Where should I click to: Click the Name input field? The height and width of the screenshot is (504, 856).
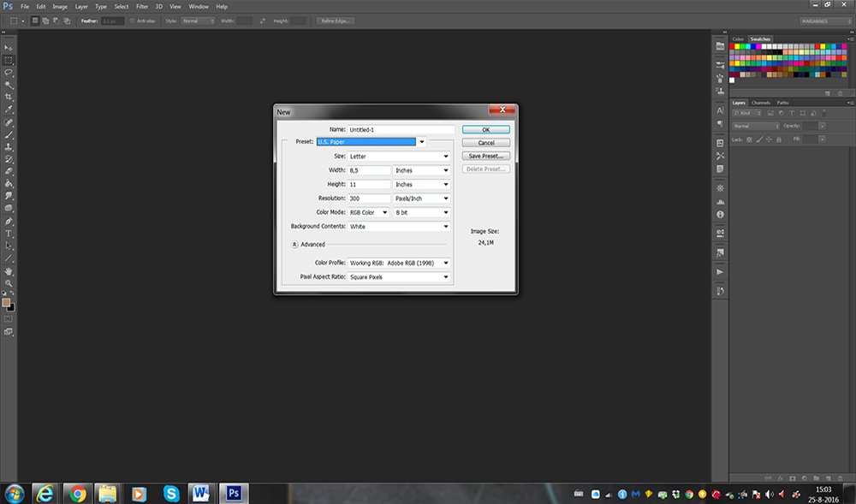[x=401, y=130]
